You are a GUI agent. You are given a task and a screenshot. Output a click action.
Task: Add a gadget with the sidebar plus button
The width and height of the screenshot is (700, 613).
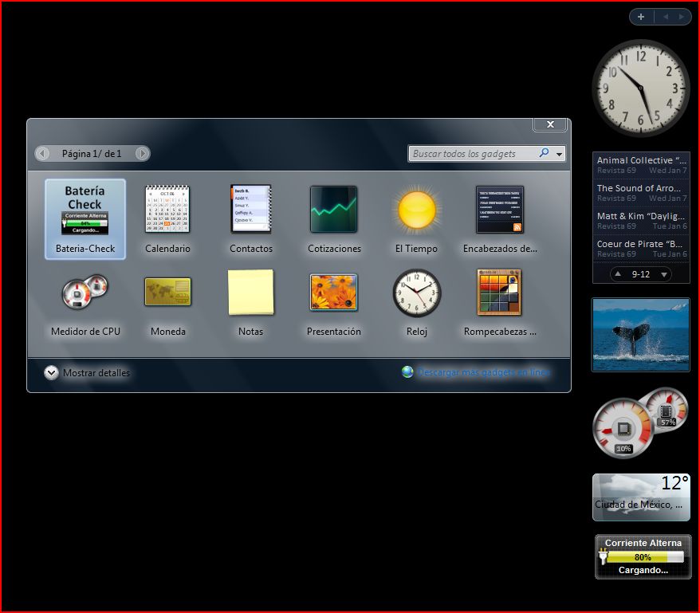641,17
